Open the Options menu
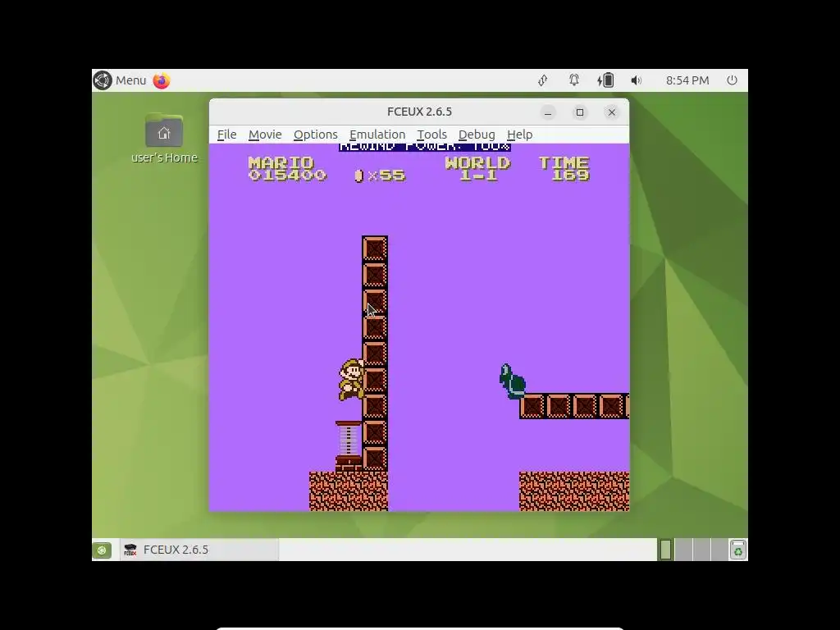 tap(316, 135)
